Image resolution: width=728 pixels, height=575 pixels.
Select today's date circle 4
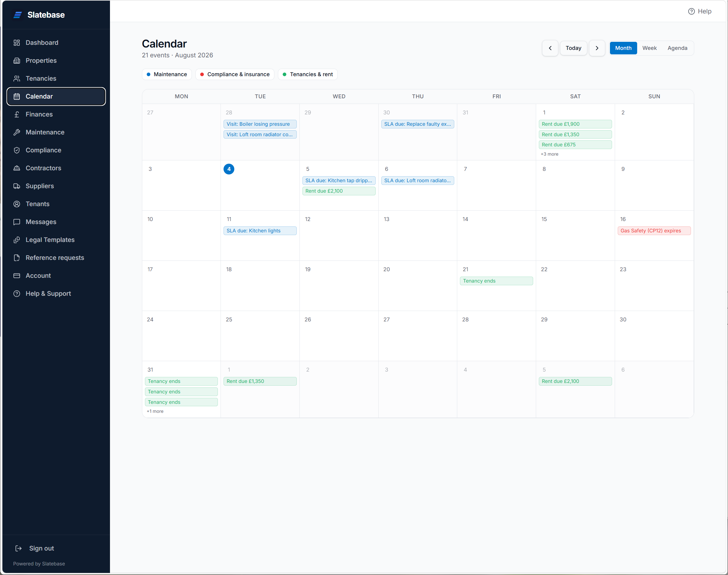coord(229,169)
